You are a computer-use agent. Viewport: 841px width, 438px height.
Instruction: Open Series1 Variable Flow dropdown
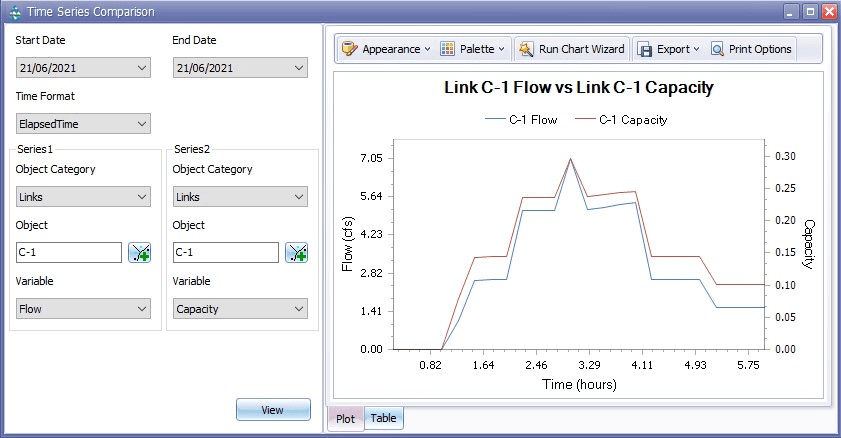click(84, 309)
